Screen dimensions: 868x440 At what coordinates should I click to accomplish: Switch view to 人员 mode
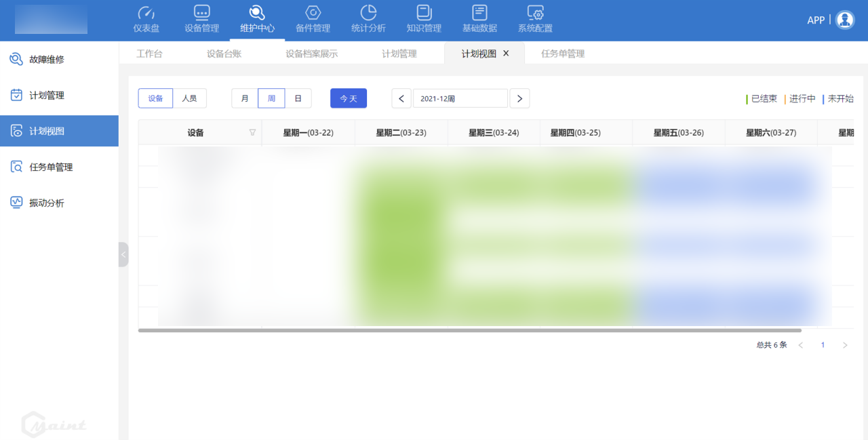tap(189, 98)
